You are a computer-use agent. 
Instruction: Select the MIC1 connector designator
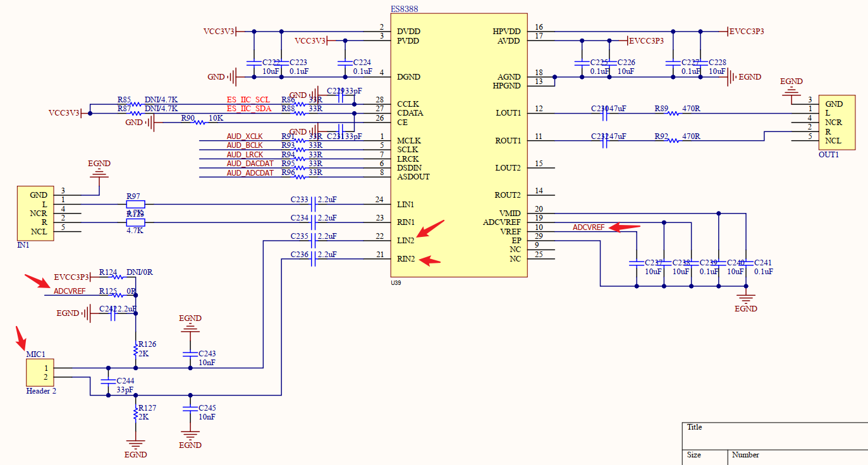[x=35, y=355]
